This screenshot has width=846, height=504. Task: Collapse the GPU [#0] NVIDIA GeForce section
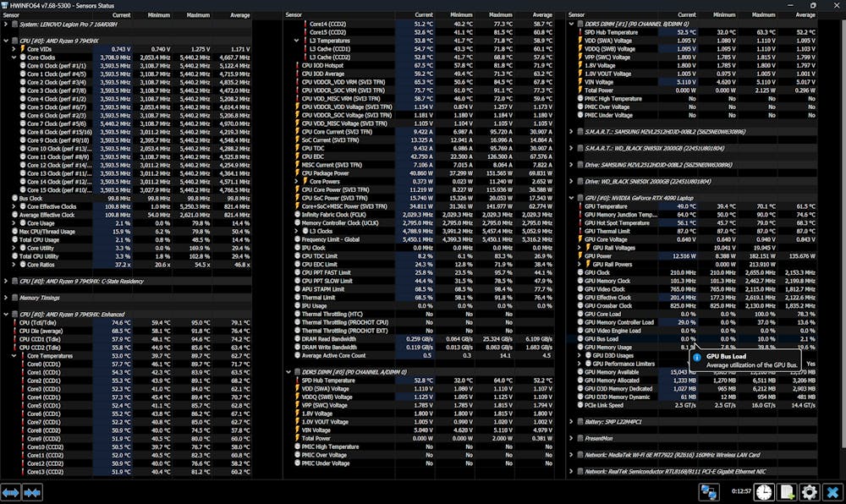(x=571, y=198)
